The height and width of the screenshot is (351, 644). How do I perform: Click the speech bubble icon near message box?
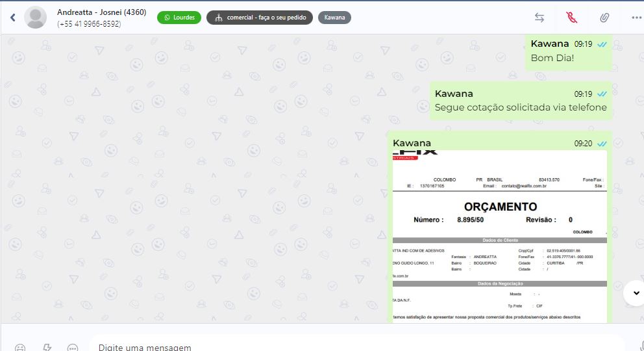[73, 347]
